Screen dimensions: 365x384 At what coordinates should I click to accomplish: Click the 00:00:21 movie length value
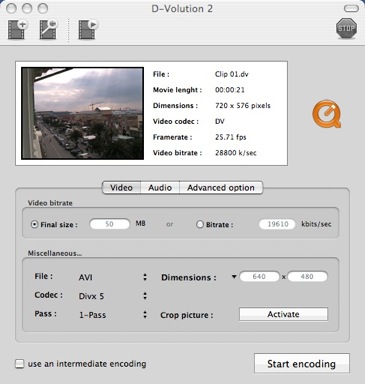(230, 90)
